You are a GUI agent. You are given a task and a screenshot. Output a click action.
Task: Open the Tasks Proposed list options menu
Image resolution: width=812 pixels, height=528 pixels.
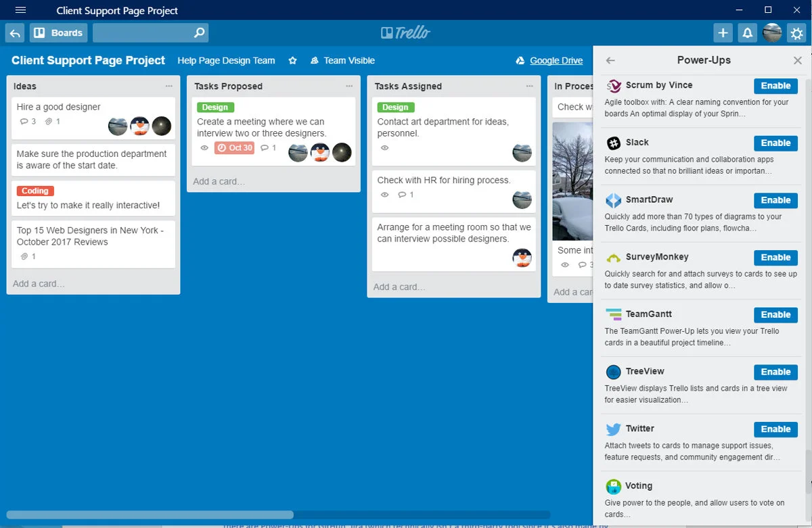point(349,87)
